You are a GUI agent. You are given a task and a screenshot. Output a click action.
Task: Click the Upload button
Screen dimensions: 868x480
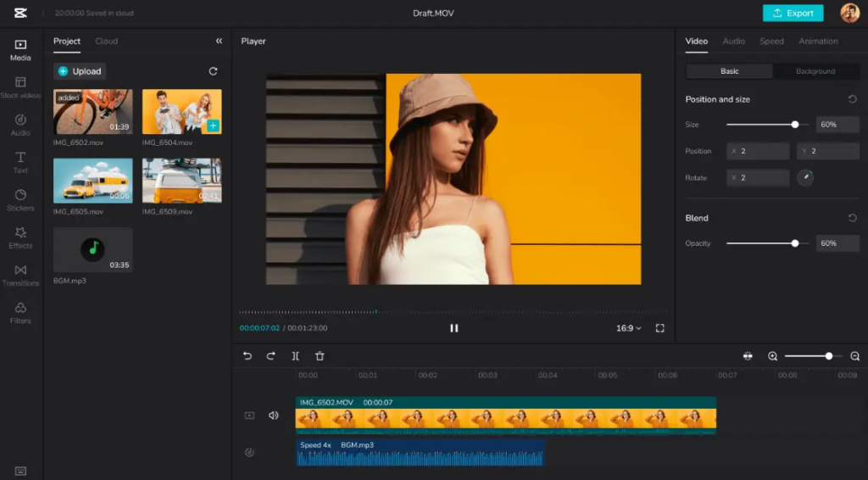80,71
